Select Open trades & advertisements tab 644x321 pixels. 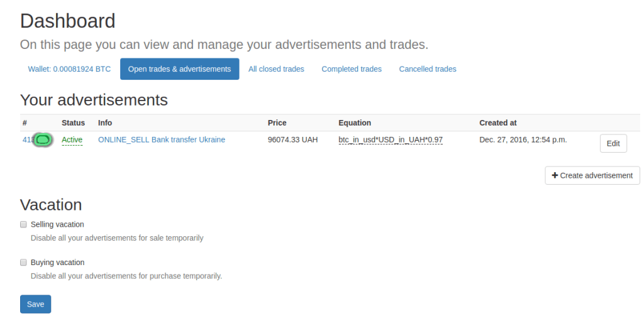179,69
